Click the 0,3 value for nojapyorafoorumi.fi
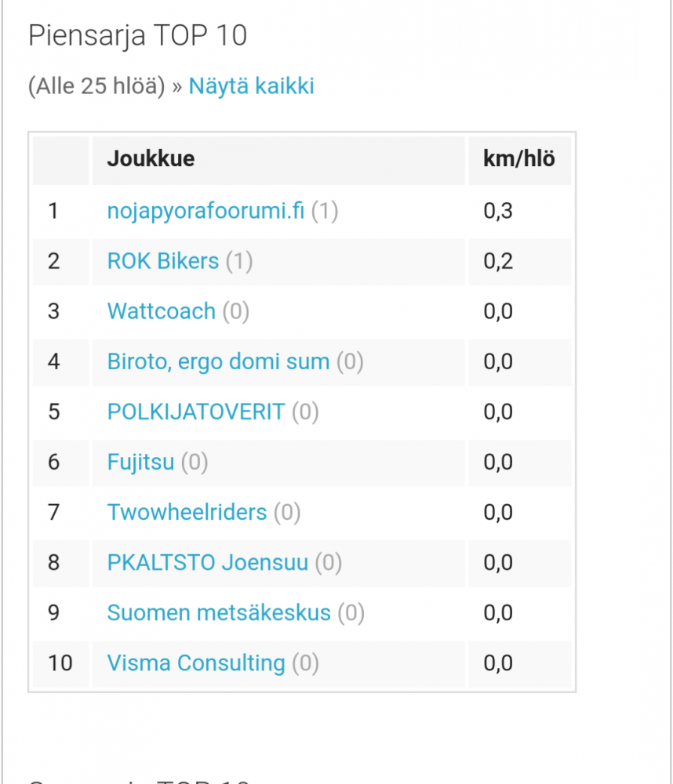Image resolution: width=673 pixels, height=784 pixels. tap(498, 210)
